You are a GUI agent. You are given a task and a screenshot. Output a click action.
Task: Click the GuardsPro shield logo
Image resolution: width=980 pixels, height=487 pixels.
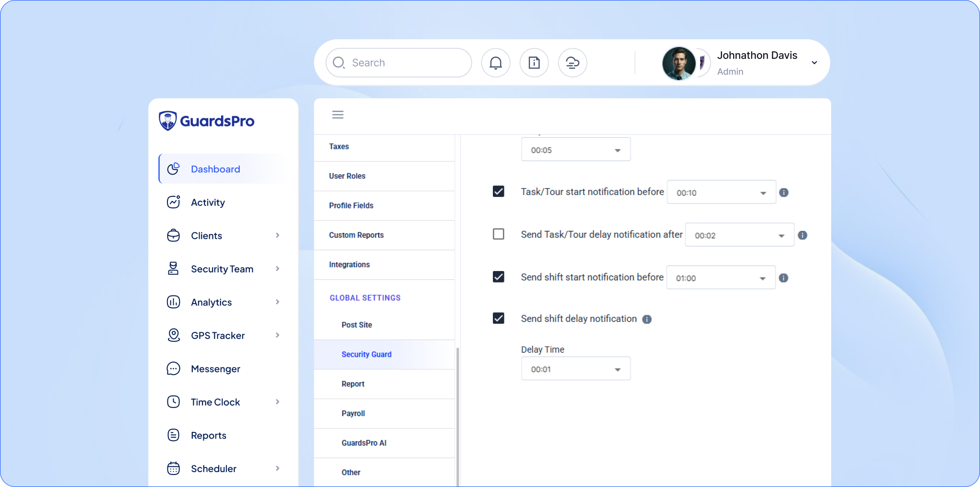[167, 121]
